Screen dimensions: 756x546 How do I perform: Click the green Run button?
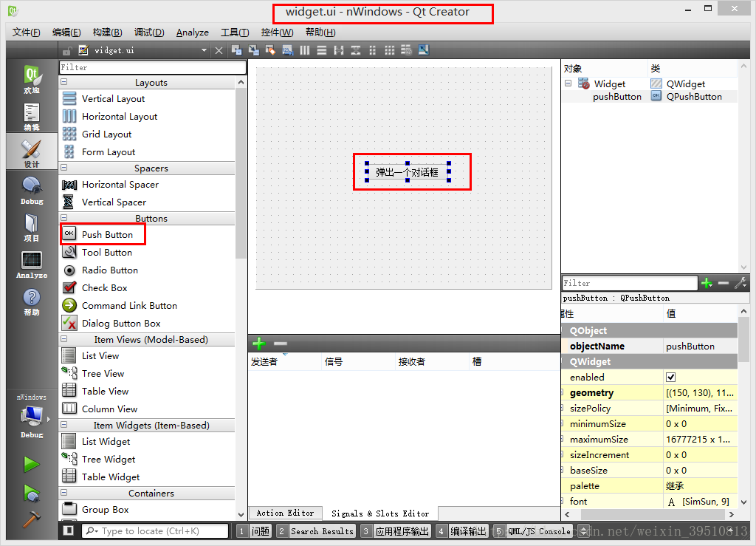click(x=32, y=465)
